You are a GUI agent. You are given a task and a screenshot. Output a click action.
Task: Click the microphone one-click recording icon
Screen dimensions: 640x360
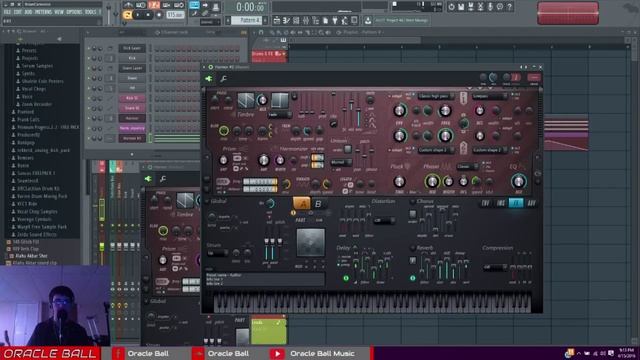(x=490, y=7)
